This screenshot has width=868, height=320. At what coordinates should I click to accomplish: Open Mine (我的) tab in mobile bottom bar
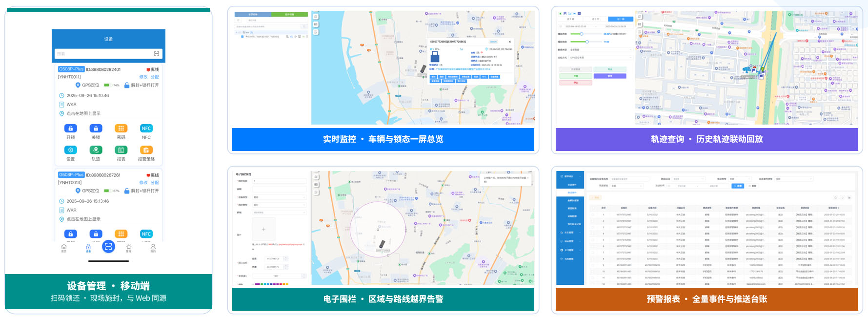pos(153,248)
